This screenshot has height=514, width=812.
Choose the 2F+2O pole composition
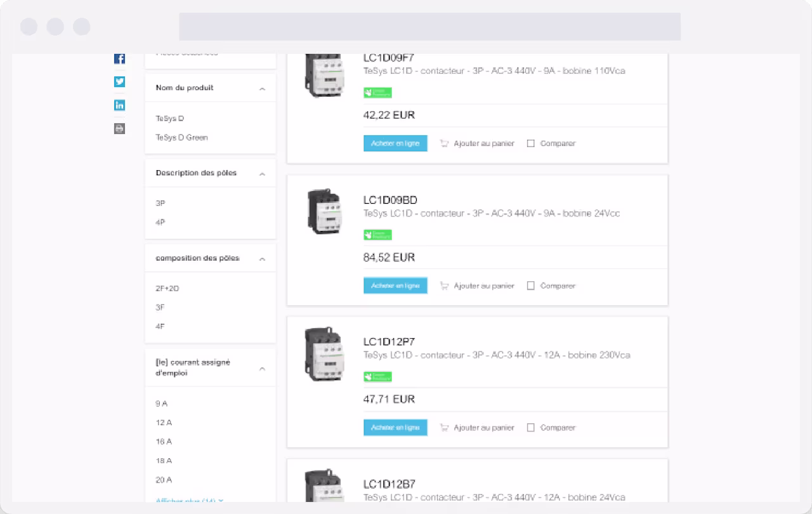tap(167, 289)
